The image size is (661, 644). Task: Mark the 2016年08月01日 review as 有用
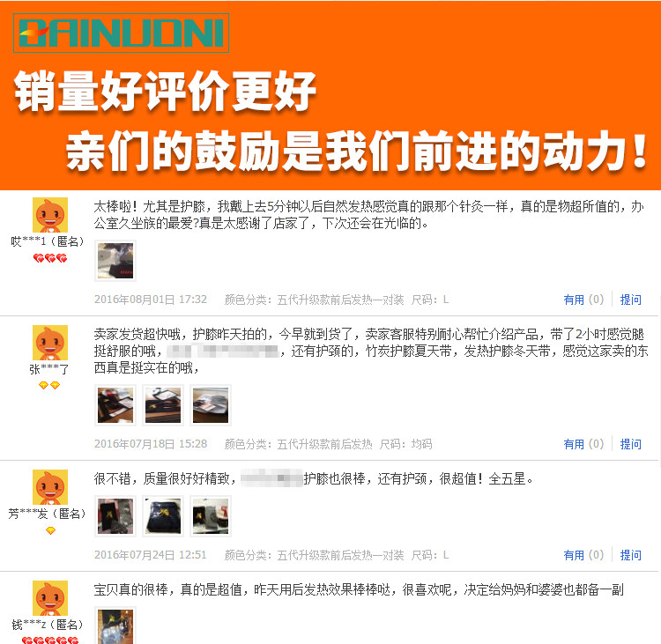pyautogui.click(x=583, y=300)
